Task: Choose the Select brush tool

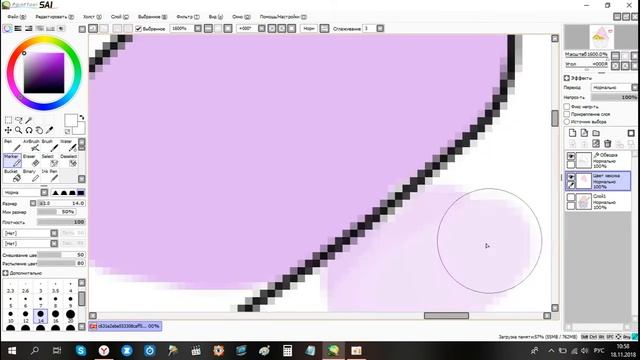Action: (49, 160)
